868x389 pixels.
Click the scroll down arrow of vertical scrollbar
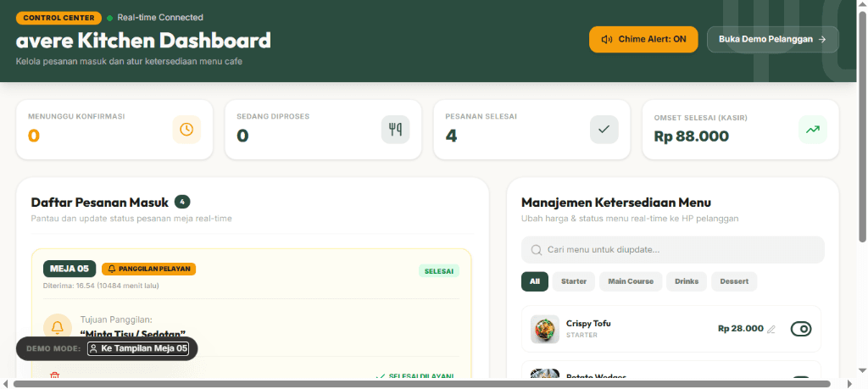click(x=862, y=370)
